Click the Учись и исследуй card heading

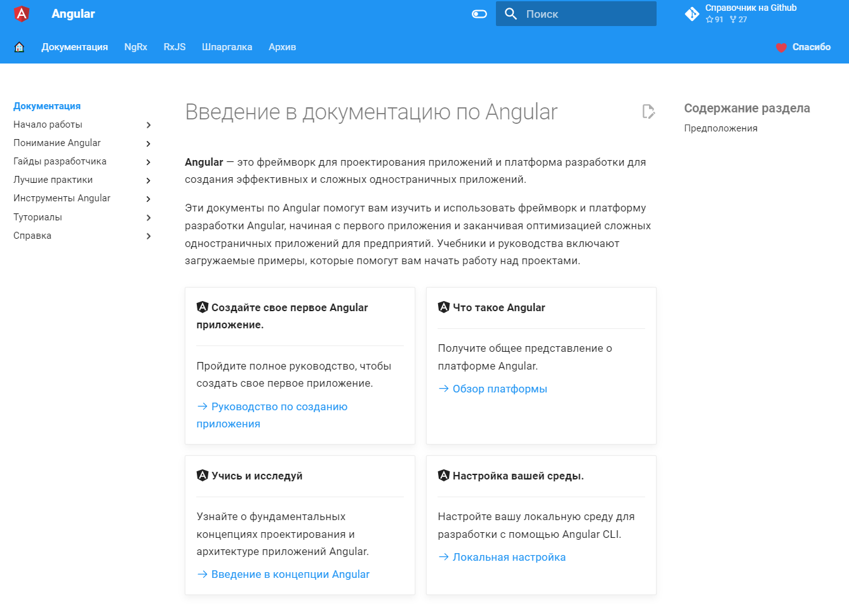pos(257,476)
